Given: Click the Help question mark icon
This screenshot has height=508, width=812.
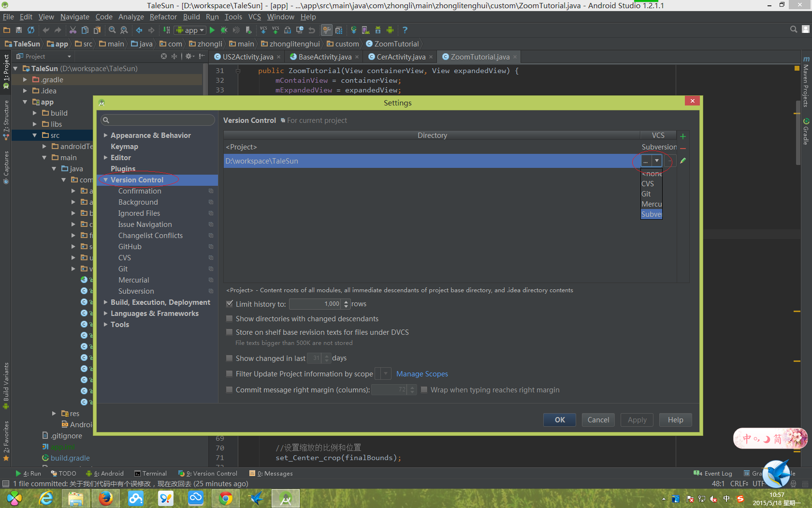Looking at the screenshot, I should pos(405,30).
